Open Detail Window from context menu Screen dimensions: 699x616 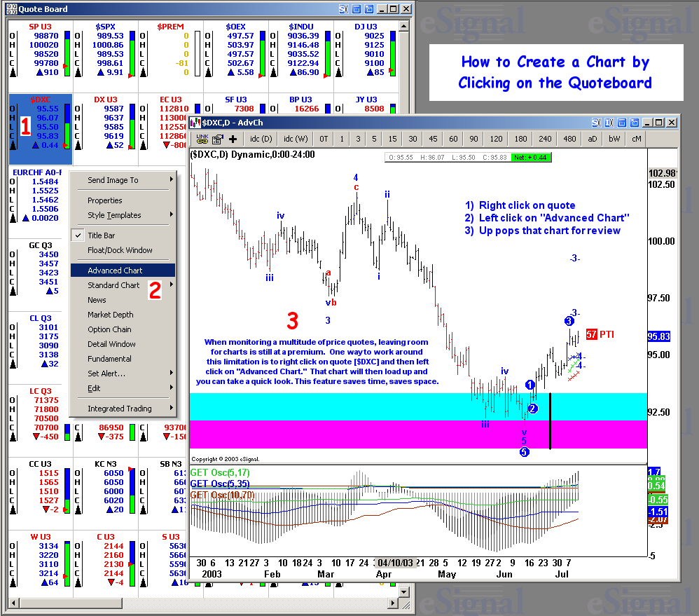pyautogui.click(x=123, y=344)
